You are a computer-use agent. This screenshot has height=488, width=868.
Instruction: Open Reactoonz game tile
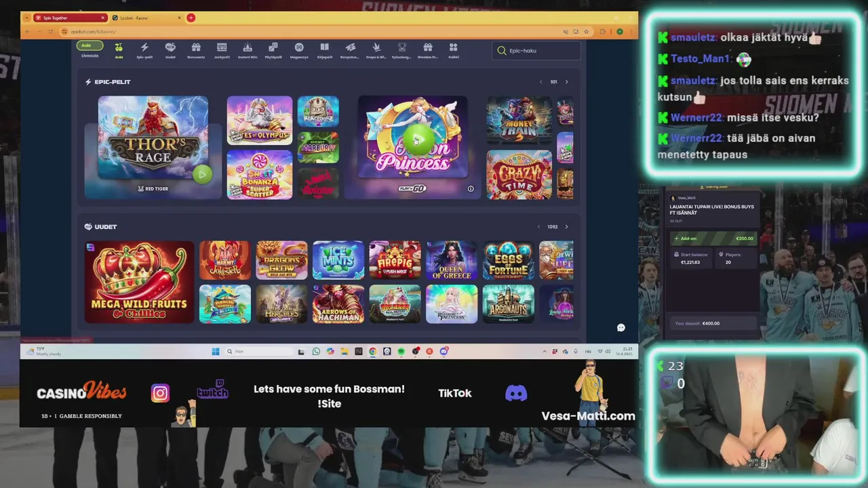pos(318,112)
